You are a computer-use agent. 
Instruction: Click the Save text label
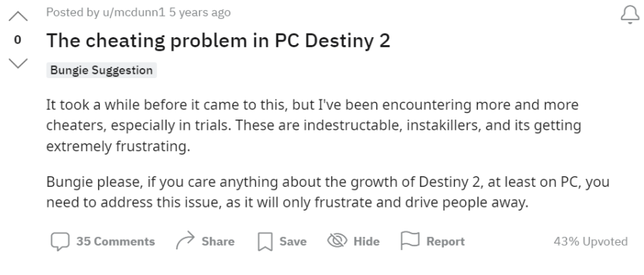[x=293, y=241]
